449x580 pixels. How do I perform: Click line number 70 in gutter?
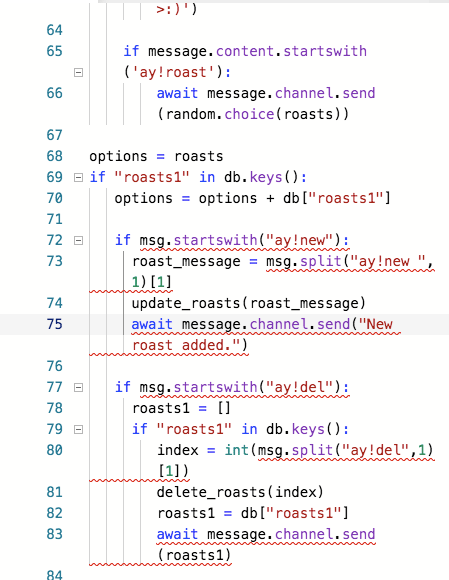pyautogui.click(x=54, y=198)
